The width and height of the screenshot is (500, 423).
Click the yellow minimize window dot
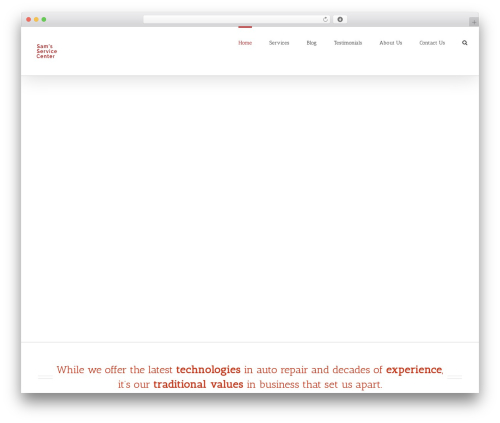[x=36, y=19]
